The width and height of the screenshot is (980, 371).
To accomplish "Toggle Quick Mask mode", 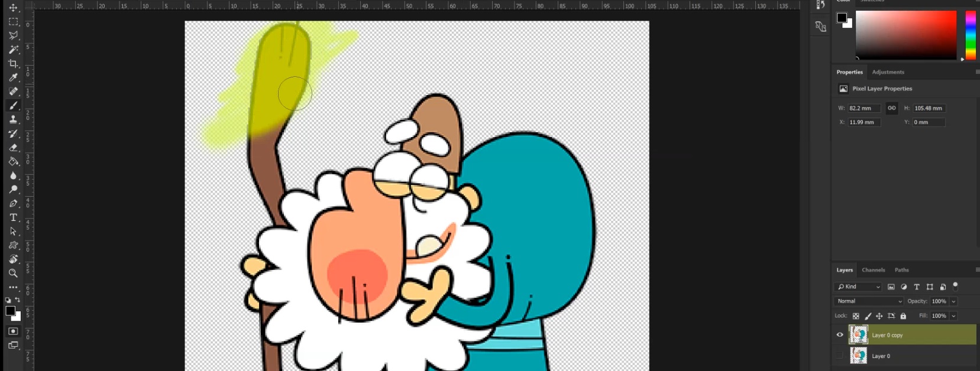I will 13,331.
